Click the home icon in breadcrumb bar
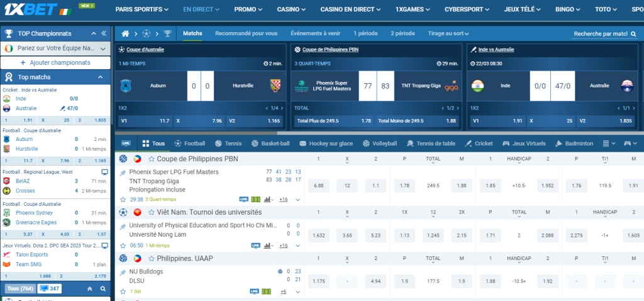This screenshot has height=301, width=644. click(125, 33)
